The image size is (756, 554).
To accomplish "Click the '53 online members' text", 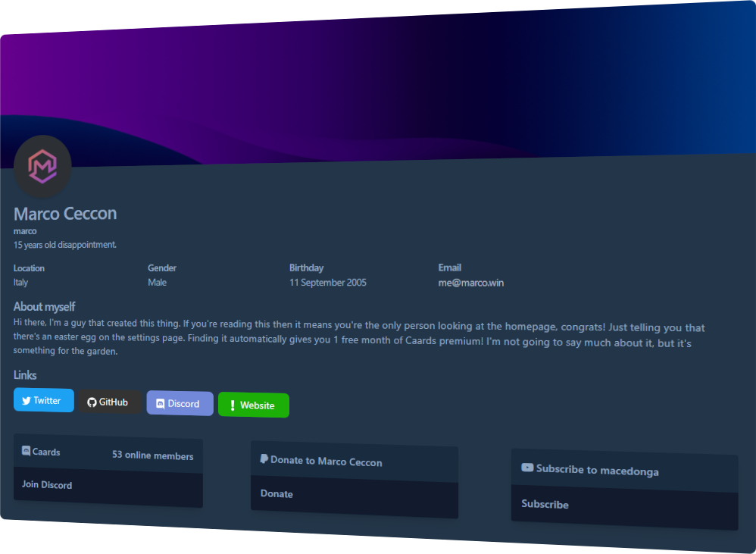I will tap(153, 455).
